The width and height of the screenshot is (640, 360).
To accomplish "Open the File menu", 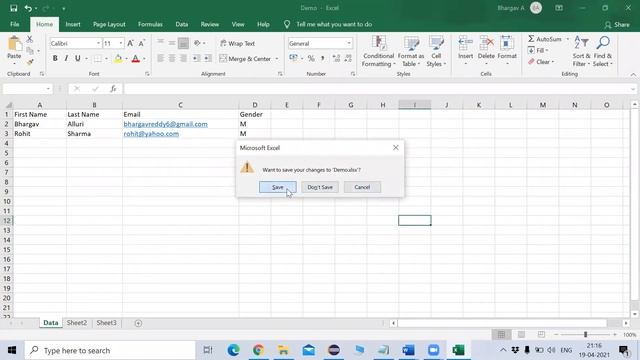I will (15, 24).
